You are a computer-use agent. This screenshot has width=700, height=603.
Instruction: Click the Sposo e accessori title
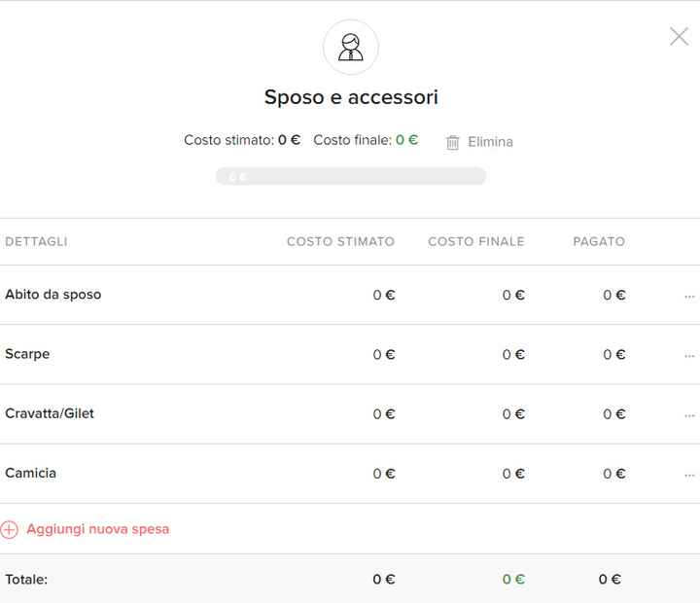click(x=351, y=97)
